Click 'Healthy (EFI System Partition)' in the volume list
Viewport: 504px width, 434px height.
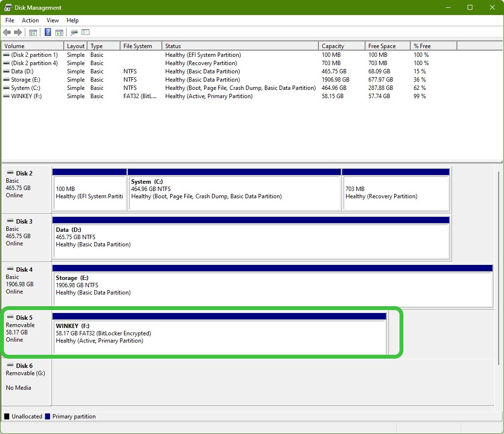click(203, 55)
